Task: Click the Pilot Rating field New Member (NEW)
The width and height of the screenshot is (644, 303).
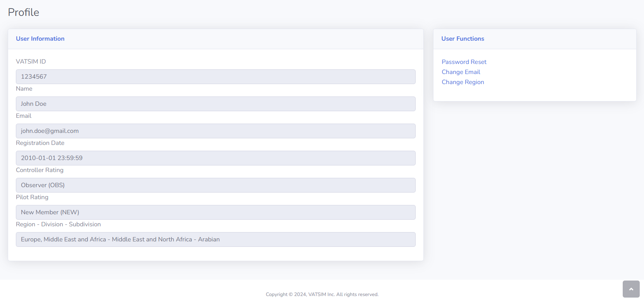Action: point(216,212)
